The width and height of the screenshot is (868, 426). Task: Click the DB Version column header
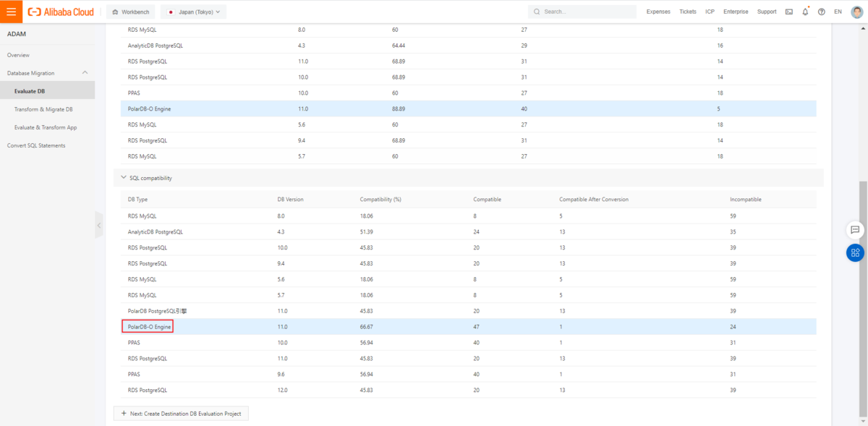(x=290, y=199)
